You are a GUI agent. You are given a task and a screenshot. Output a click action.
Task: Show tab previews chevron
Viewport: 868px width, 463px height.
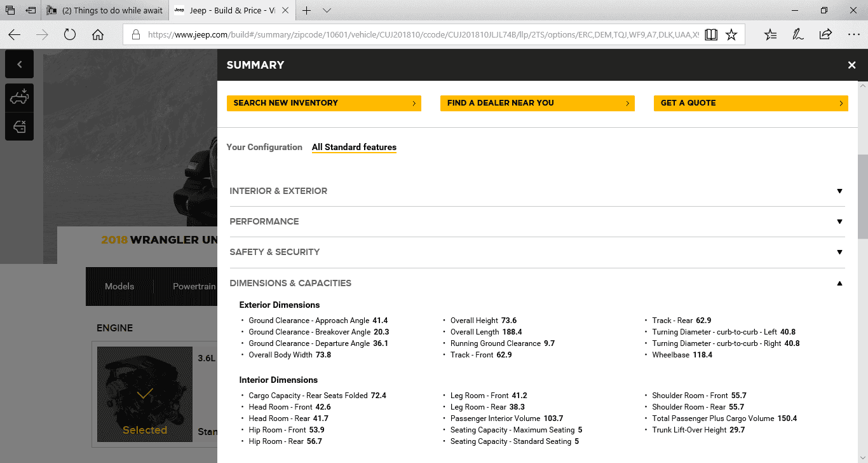(327, 10)
